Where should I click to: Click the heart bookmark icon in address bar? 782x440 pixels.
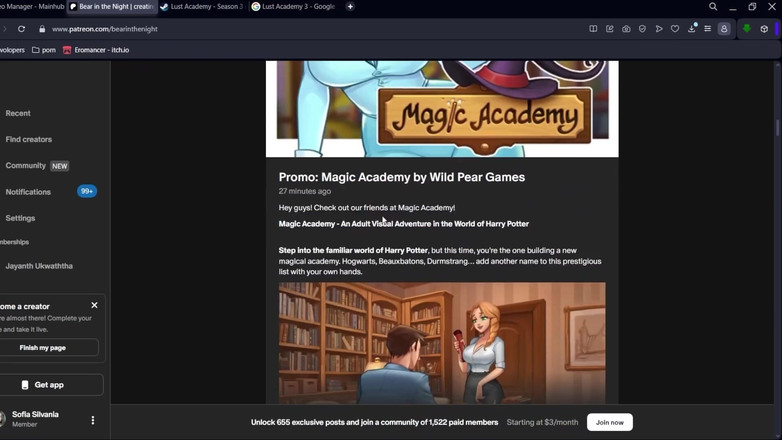click(675, 29)
